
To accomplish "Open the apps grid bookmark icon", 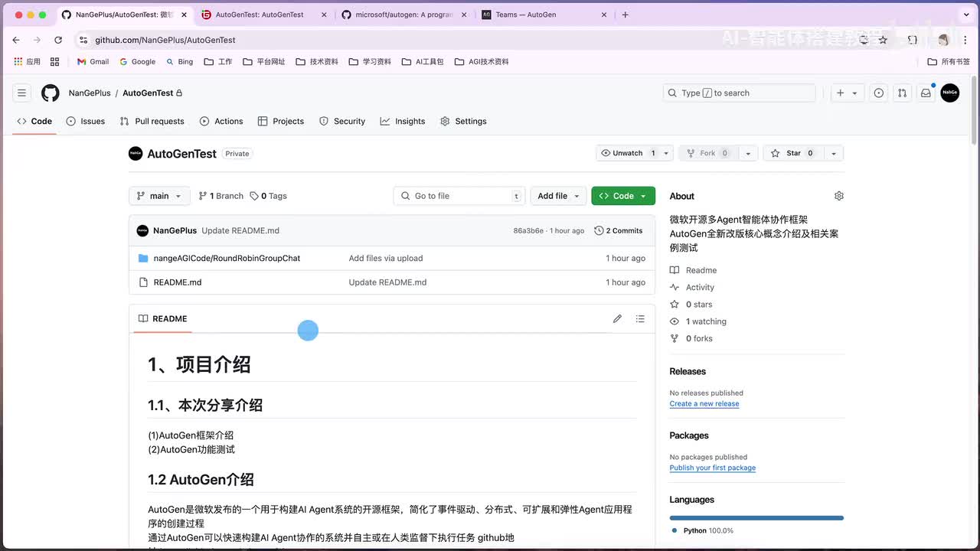I will click(x=54, y=61).
